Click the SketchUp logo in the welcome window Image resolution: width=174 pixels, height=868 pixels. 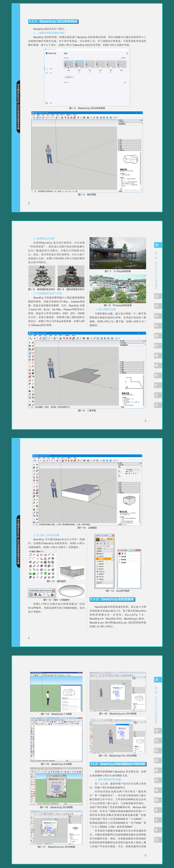51,53
